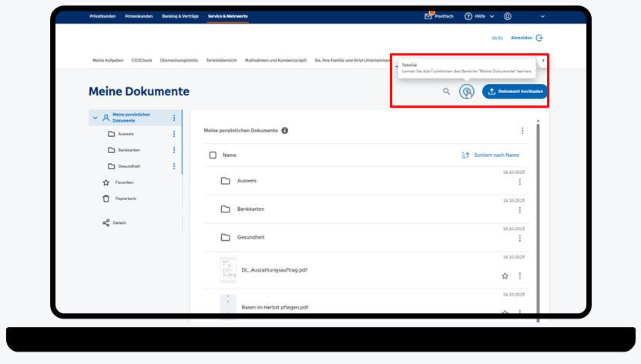Image resolution: width=641 pixels, height=364 pixels.
Task: Start the Meine Dokumente tutorial icon
Action: coord(466,92)
